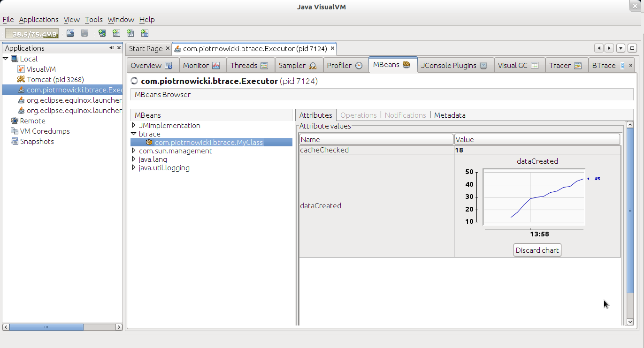Image resolution: width=644 pixels, height=348 pixels.
Task: Click the heap memory usage indicator
Action: (32, 34)
